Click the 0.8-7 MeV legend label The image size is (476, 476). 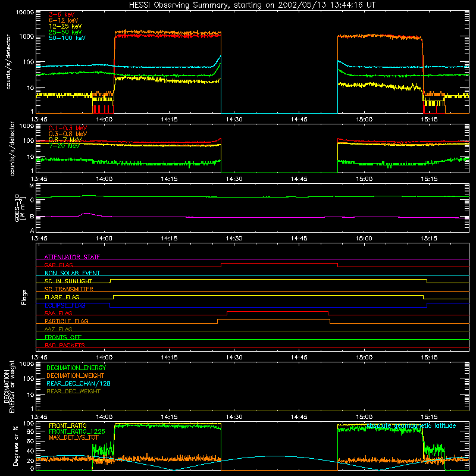click(x=65, y=140)
